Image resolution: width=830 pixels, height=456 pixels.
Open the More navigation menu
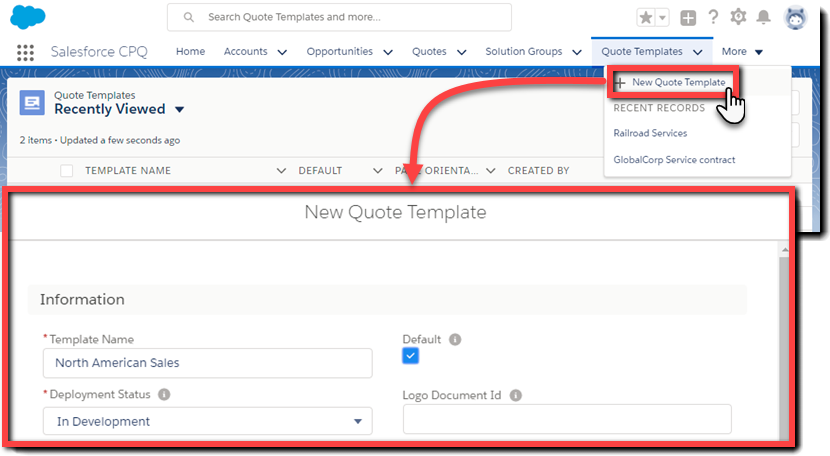tap(742, 52)
